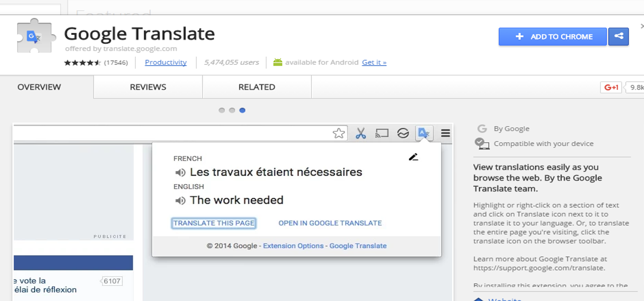Click the browser address bar in the screenshot
Viewport: 644px width, 301px height.
pos(181,133)
